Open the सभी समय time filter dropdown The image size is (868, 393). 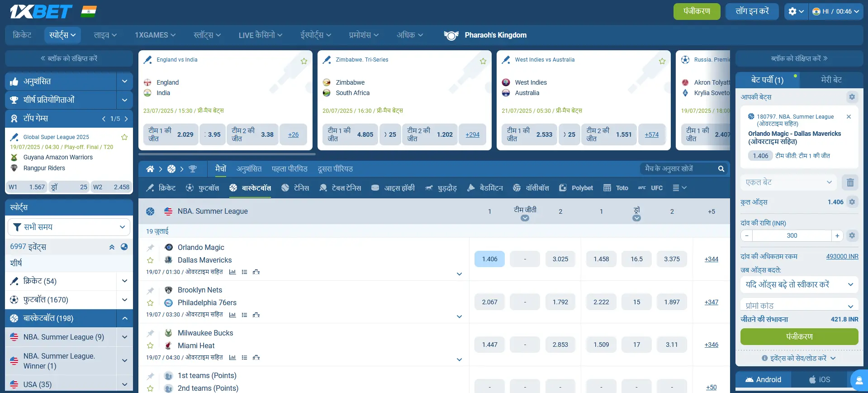coord(69,227)
